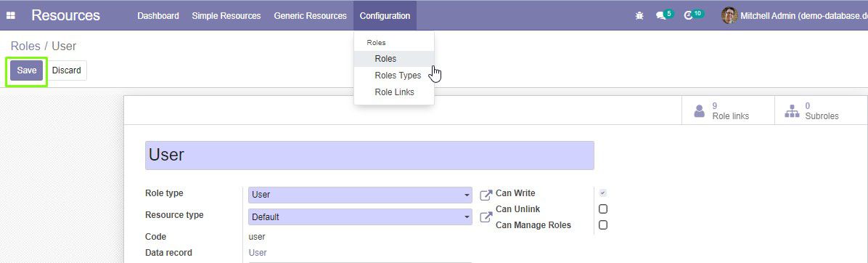Click the User name input field
The height and width of the screenshot is (263, 868).
tap(369, 155)
